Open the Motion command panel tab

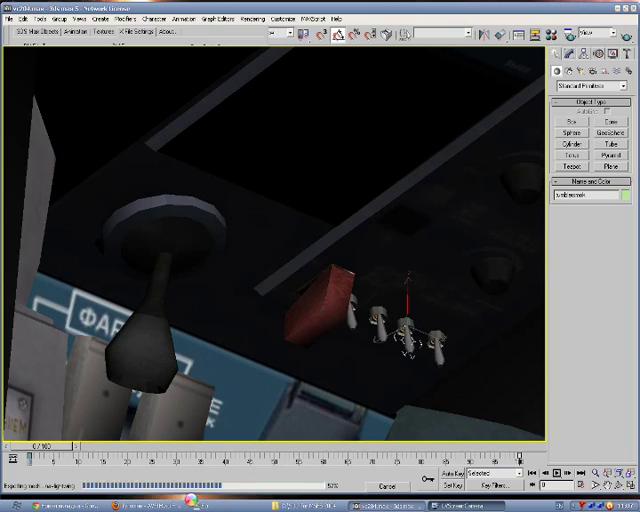pyautogui.click(x=598, y=53)
